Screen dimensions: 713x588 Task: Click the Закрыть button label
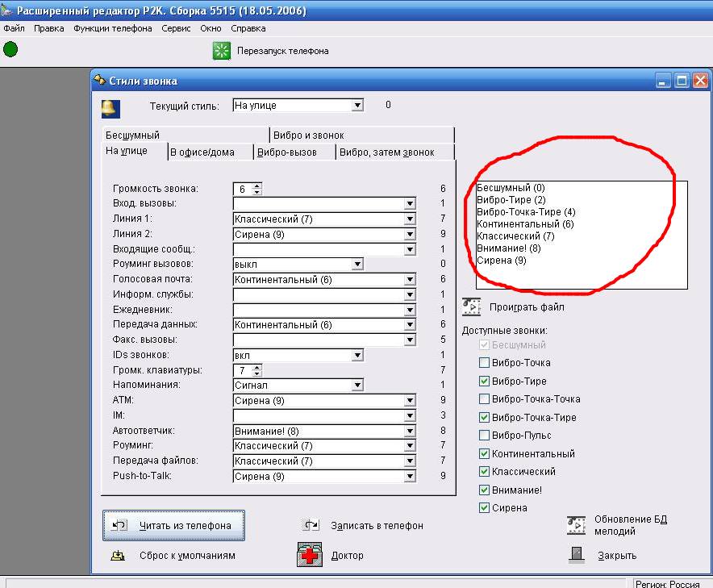tap(616, 555)
